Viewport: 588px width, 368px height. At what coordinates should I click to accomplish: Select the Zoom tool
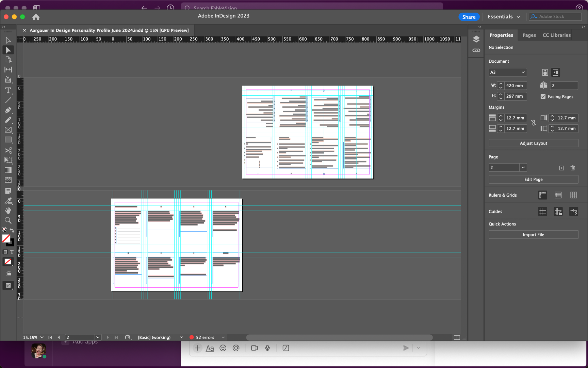pos(8,220)
